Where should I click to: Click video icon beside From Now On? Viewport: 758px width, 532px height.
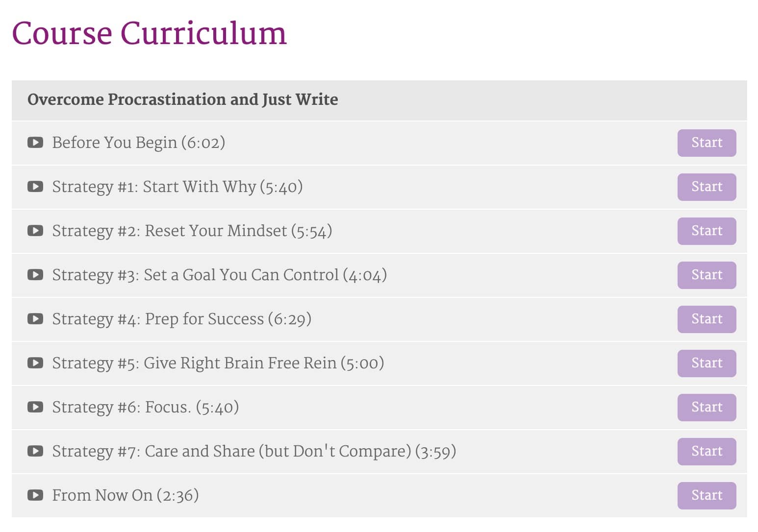coord(35,495)
